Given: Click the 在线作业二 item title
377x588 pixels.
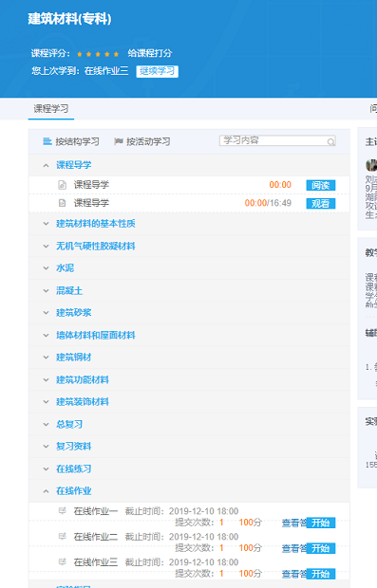Looking at the screenshot, I should click(96, 537).
